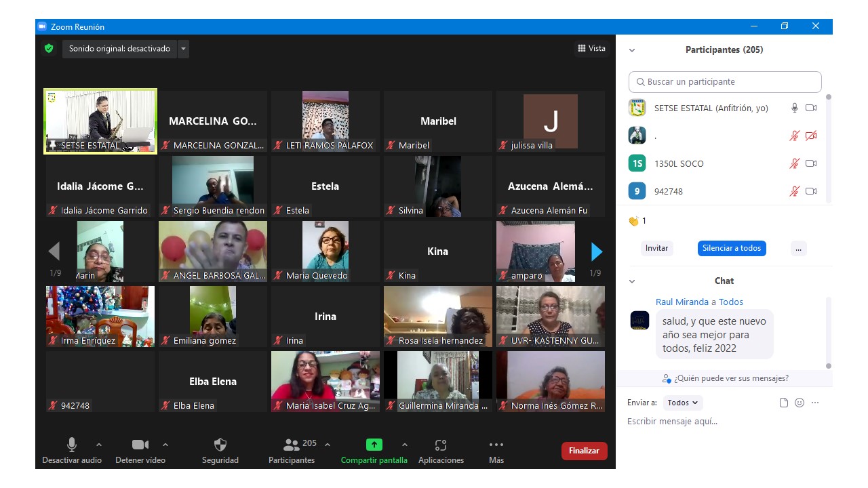This screenshot has height=488, width=868.
Task: Collapse the Participantes panel chevron
Action: [x=632, y=50]
